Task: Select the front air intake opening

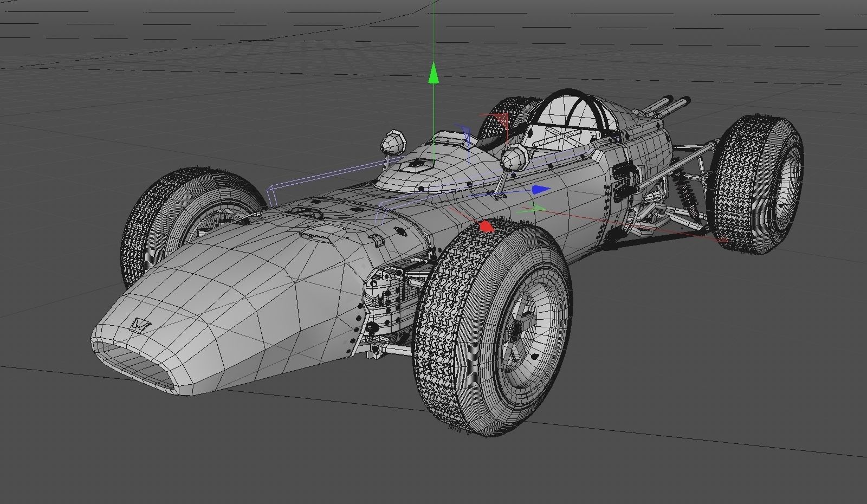Action: [x=135, y=363]
